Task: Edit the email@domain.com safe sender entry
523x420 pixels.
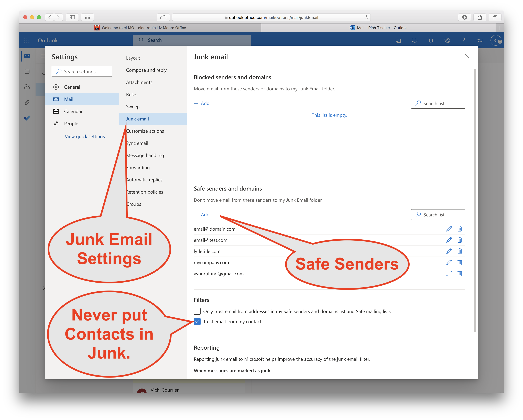Action: click(x=449, y=229)
